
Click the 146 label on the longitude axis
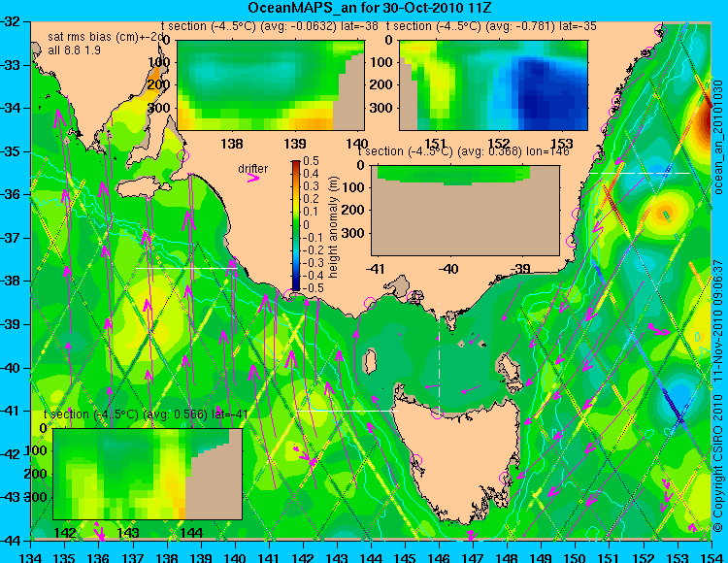click(x=439, y=557)
